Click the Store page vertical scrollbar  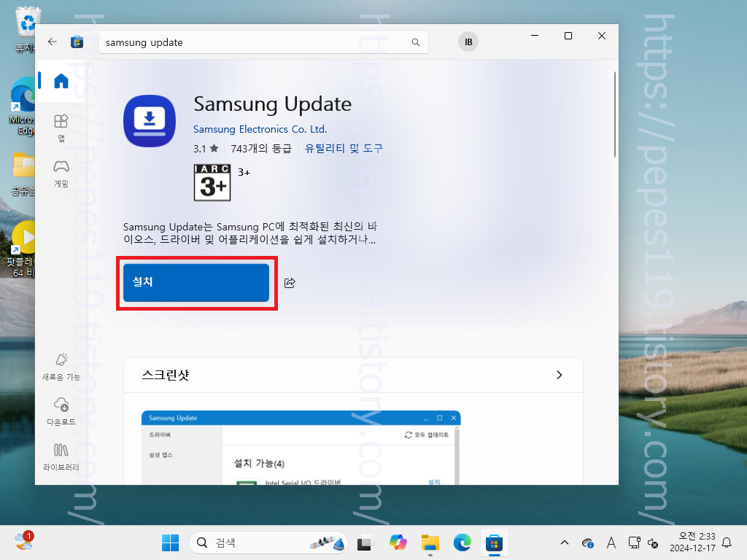point(614,114)
